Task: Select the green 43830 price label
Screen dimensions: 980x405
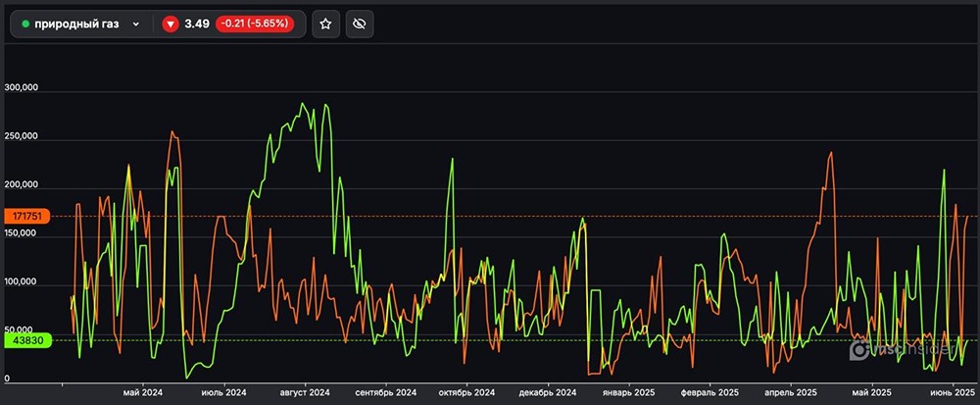Action: pos(24,340)
